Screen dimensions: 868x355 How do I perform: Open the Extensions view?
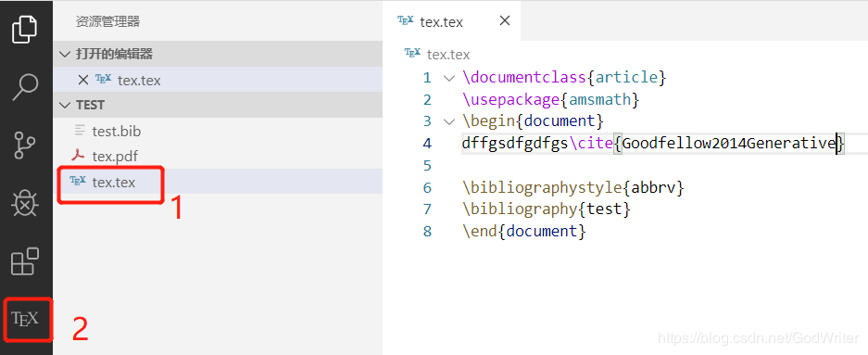pyautogui.click(x=25, y=261)
